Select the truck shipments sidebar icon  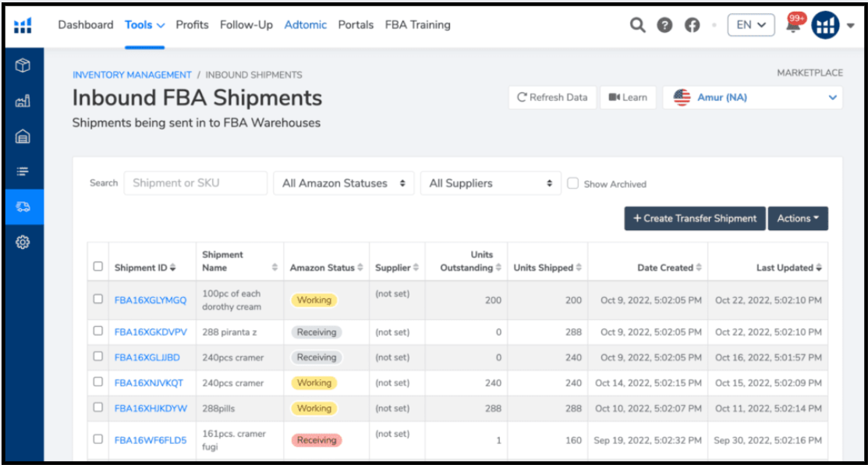point(23,207)
